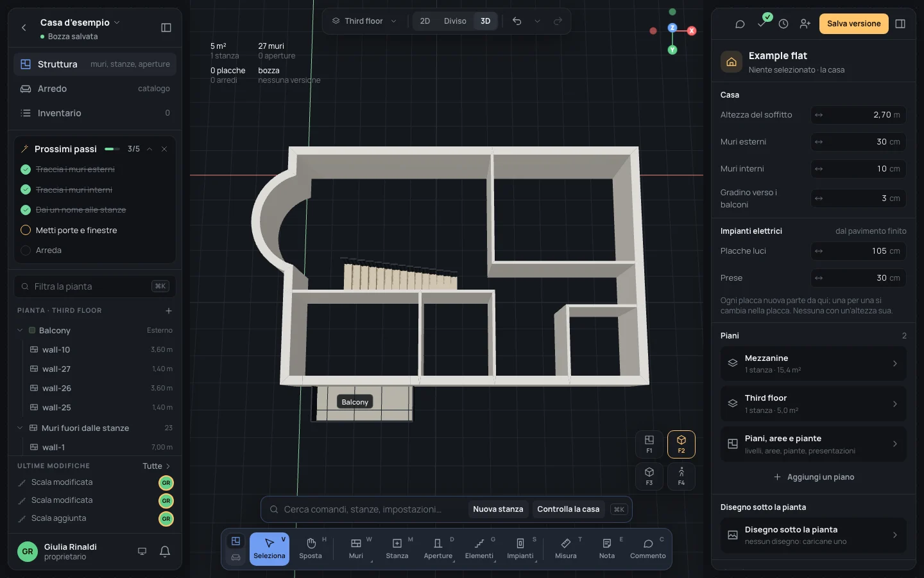Open version history clock icon

click(783, 24)
